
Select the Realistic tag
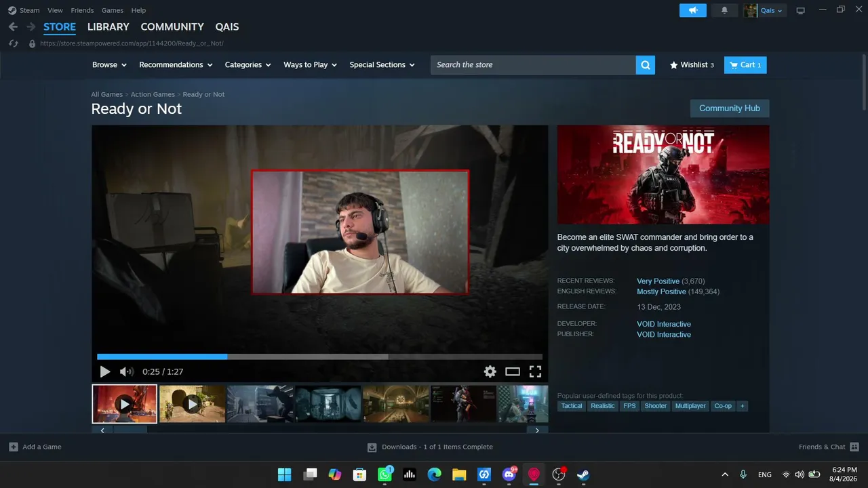click(603, 406)
